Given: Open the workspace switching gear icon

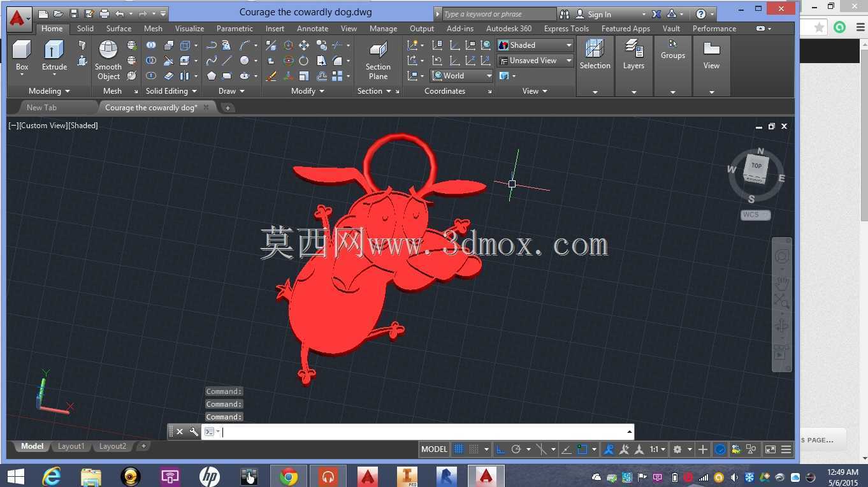Looking at the screenshot, I should click(677, 449).
